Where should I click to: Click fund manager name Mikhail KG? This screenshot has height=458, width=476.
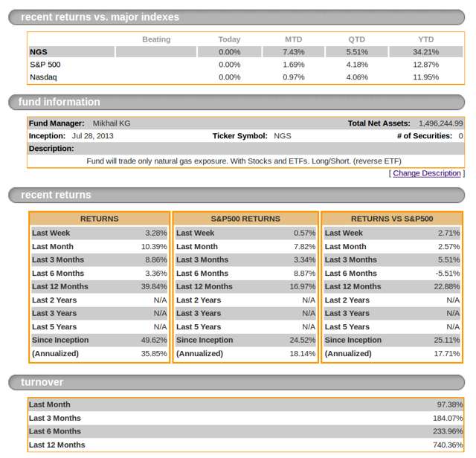pyautogui.click(x=112, y=123)
